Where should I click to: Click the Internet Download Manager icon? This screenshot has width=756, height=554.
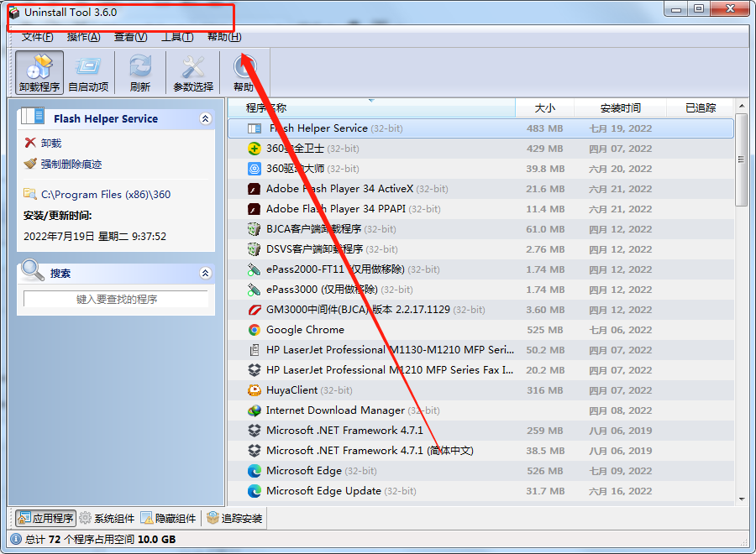tap(254, 410)
